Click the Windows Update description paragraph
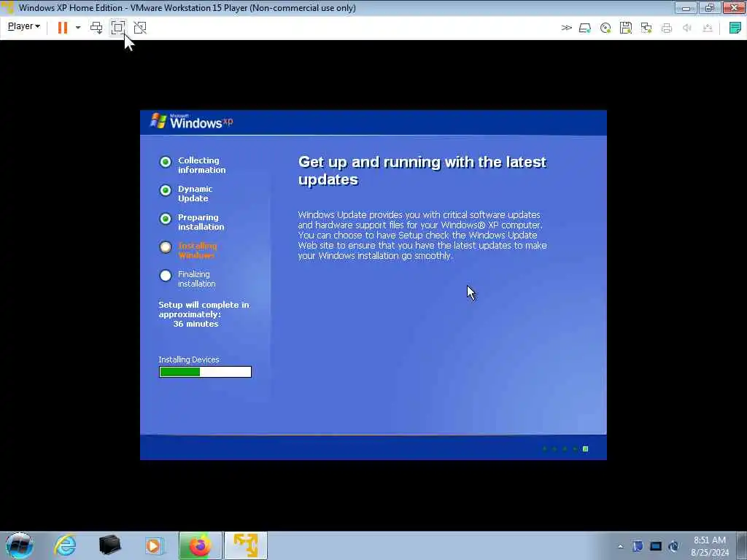 coord(422,236)
